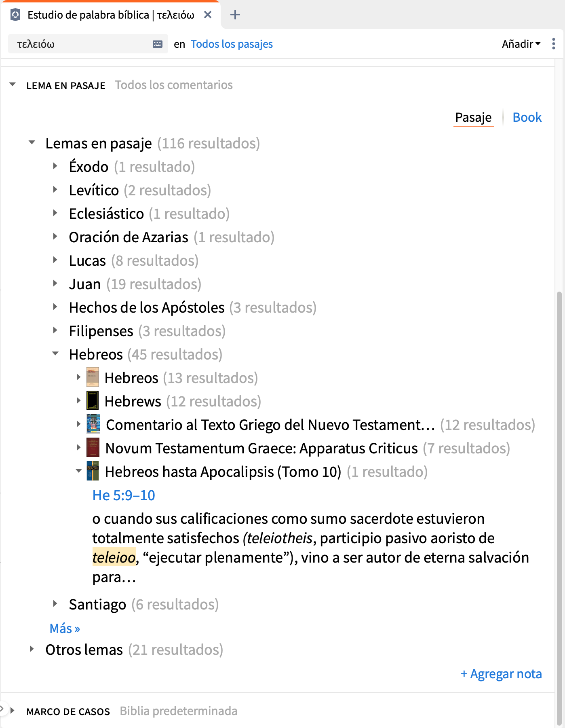Collapse the Lema en pasaje section
The image size is (565, 728).
click(13, 85)
